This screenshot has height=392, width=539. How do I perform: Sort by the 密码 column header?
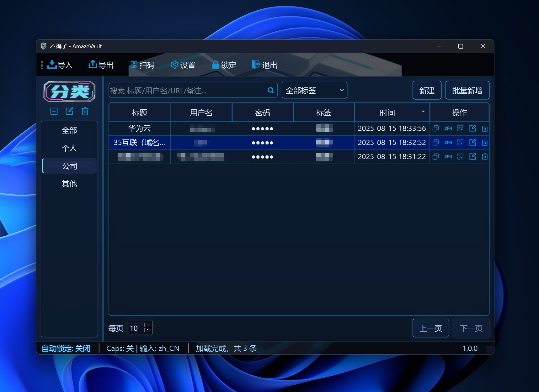pyautogui.click(x=263, y=112)
